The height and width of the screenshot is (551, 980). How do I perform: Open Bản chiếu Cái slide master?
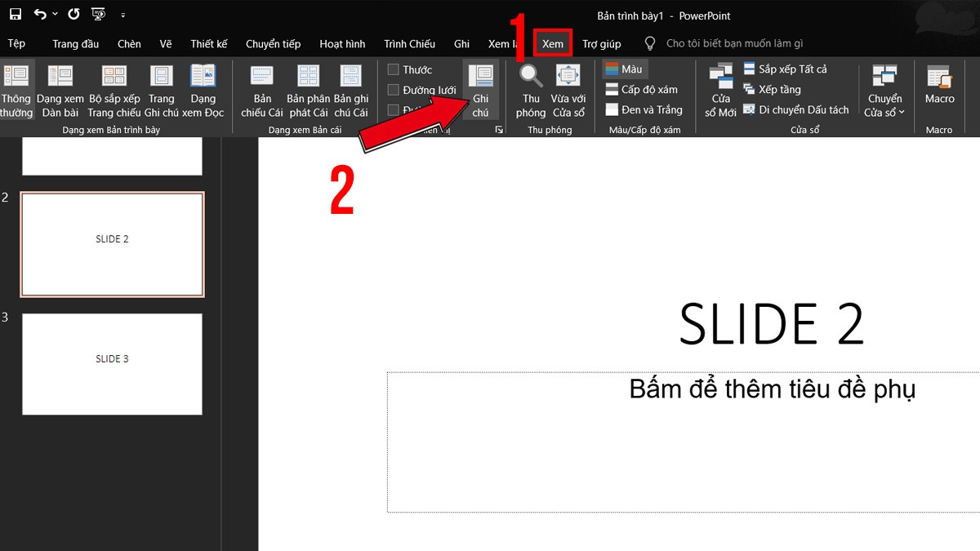[262, 91]
